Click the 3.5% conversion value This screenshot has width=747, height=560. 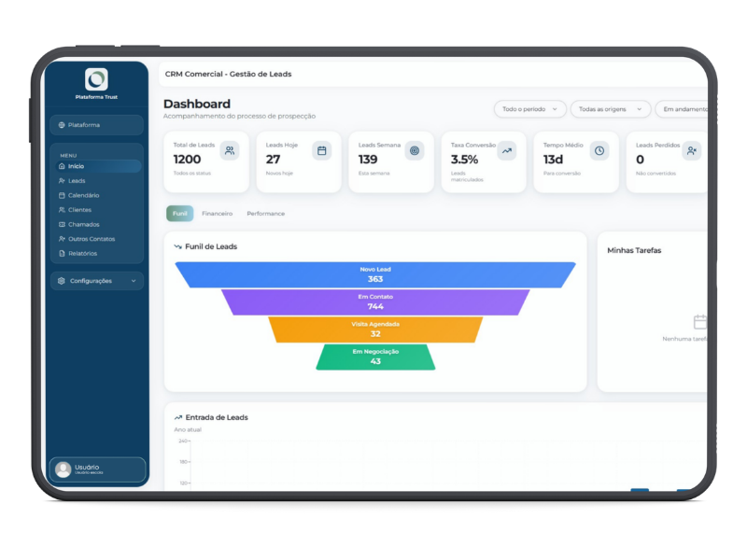click(464, 160)
